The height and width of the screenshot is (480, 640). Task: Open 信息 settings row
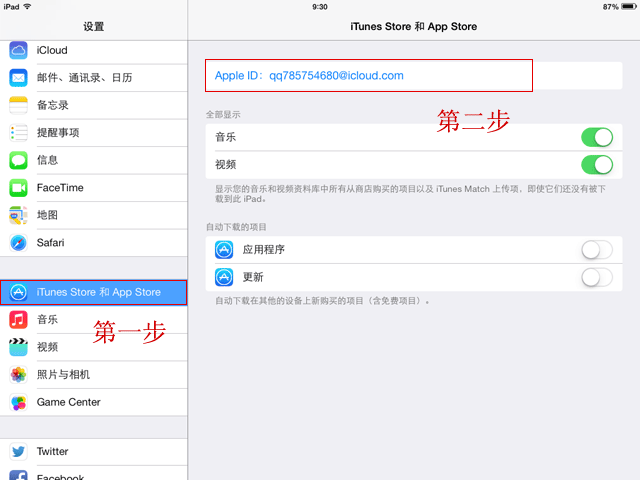pyautogui.click(x=93, y=160)
